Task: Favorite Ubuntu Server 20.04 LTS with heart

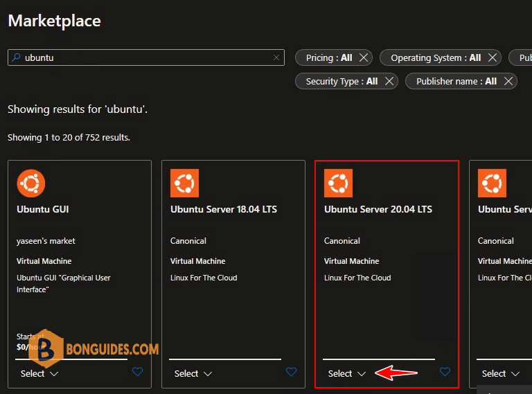Action: click(445, 372)
